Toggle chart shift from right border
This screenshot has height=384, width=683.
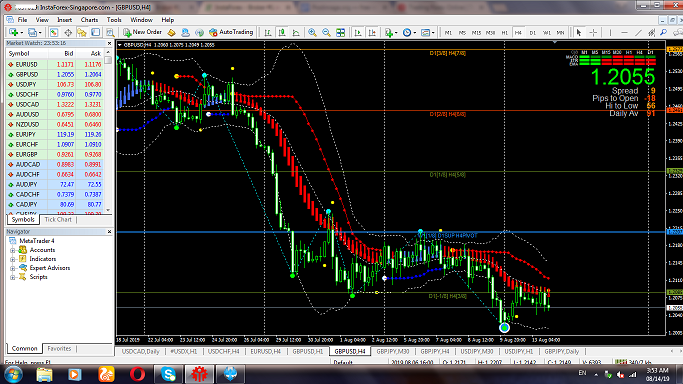click(372, 32)
